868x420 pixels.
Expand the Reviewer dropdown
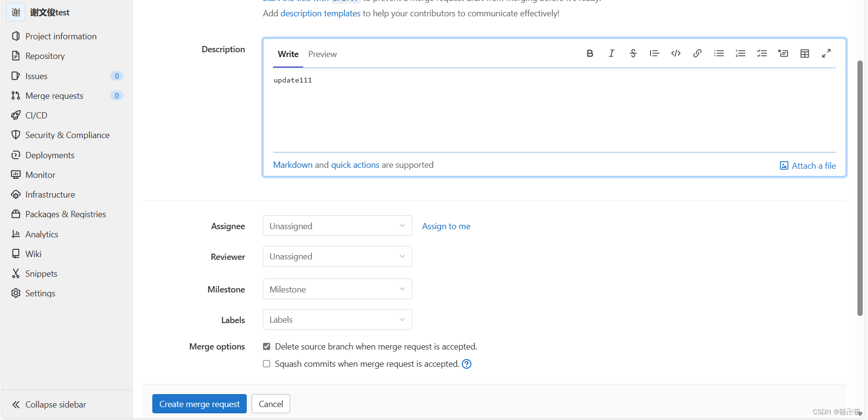(337, 257)
